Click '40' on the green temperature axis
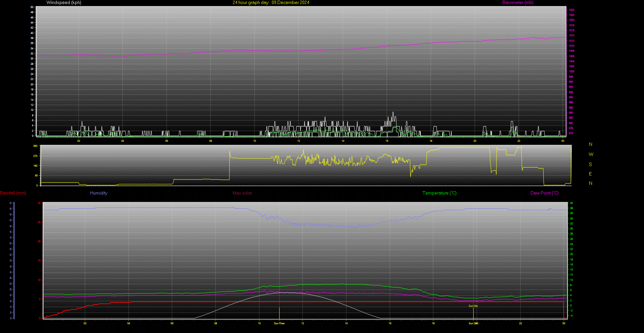 click(571, 203)
